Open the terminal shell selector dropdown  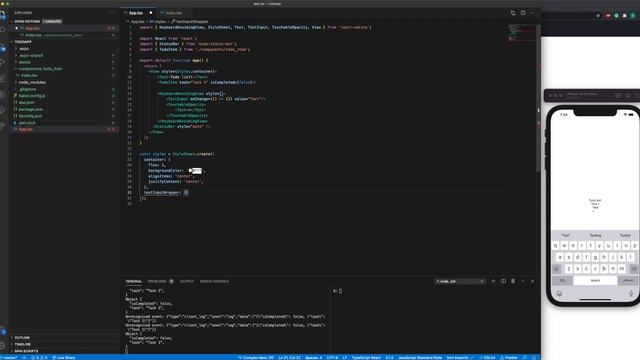click(x=460, y=281)
